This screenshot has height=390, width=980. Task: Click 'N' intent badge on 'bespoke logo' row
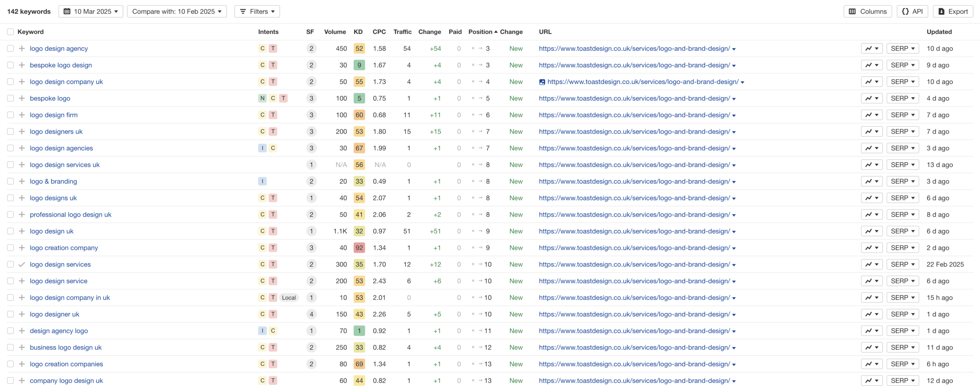pyautogui.click(x=262, y=98)
